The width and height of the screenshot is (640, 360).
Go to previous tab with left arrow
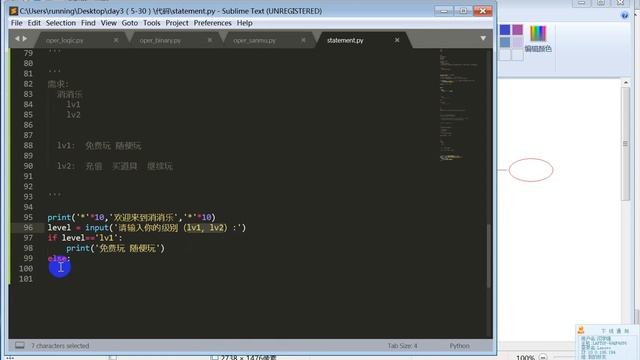17,38
